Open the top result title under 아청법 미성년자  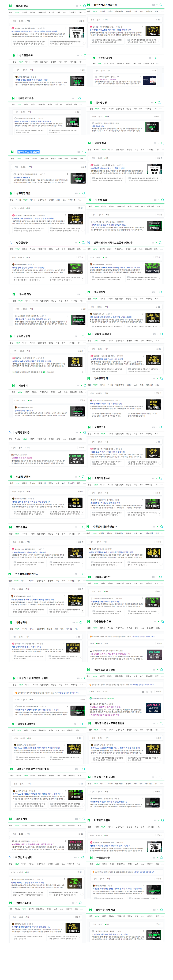click(x=27, y=883)
